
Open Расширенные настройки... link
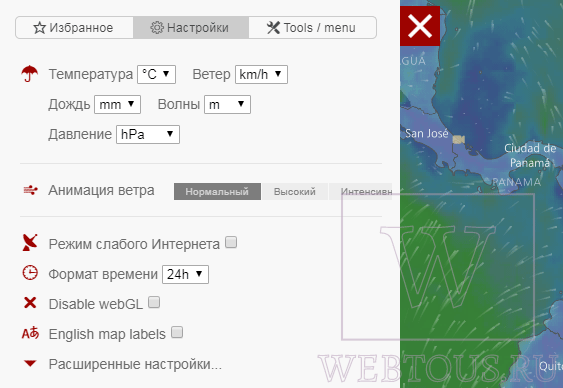[x=135, y=364]
